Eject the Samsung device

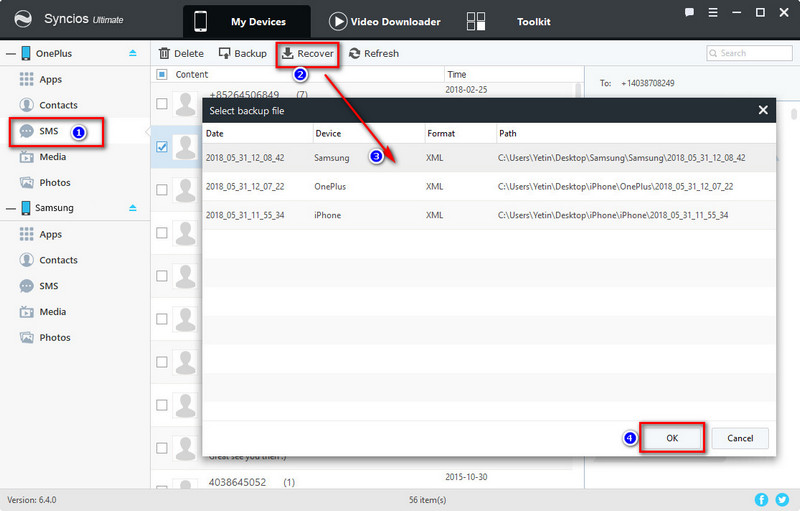(x=133, y=208)
